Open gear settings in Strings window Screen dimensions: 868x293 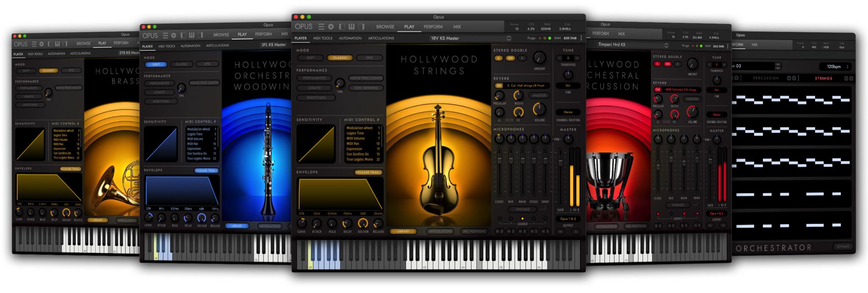coord(331,27)
